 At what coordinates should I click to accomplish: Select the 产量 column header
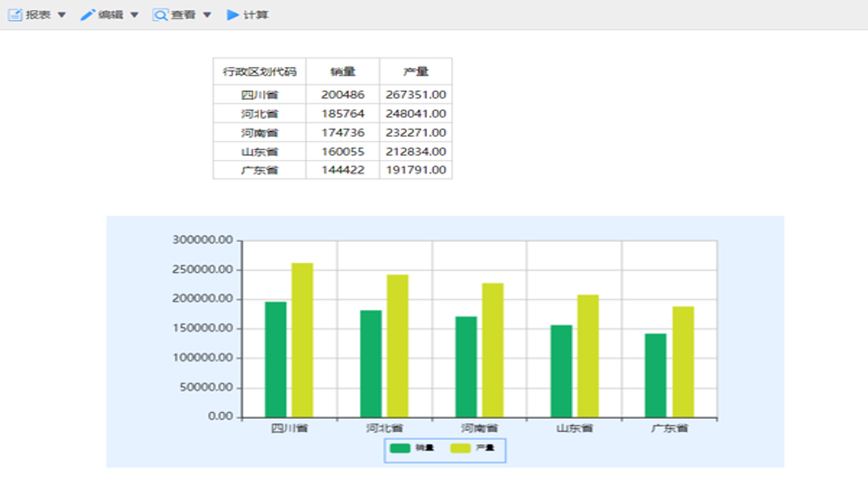point(416,71)
